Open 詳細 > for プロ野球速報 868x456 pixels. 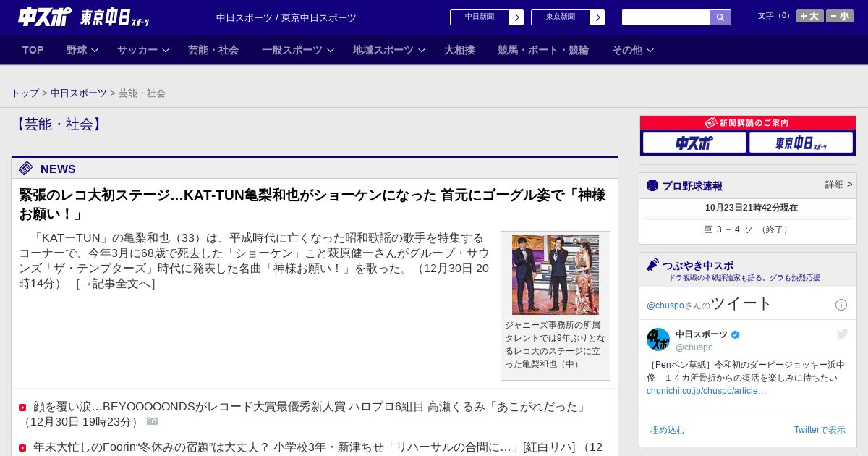838,185
